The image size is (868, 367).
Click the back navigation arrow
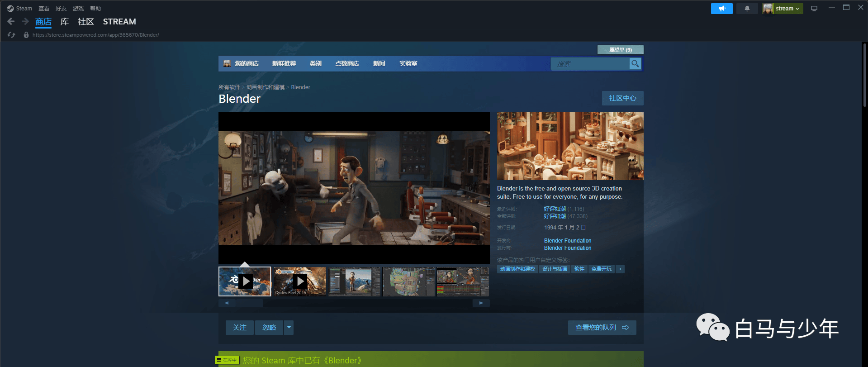(x=11, y=21)
